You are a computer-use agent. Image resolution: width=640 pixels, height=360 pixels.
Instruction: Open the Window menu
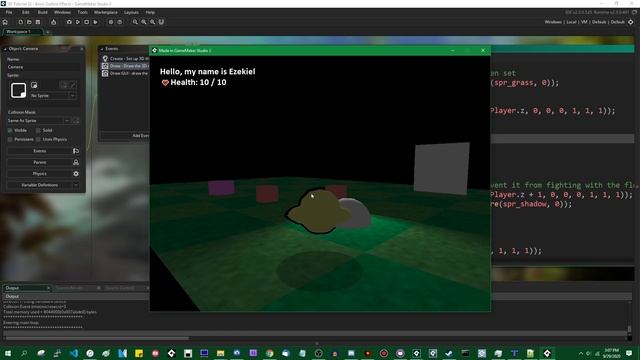click(x=62, y=12)
